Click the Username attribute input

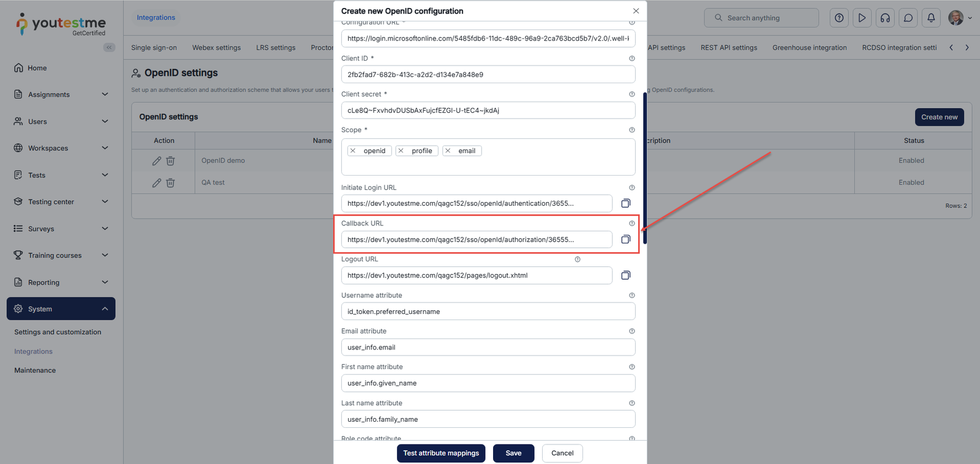pos(488,312)
